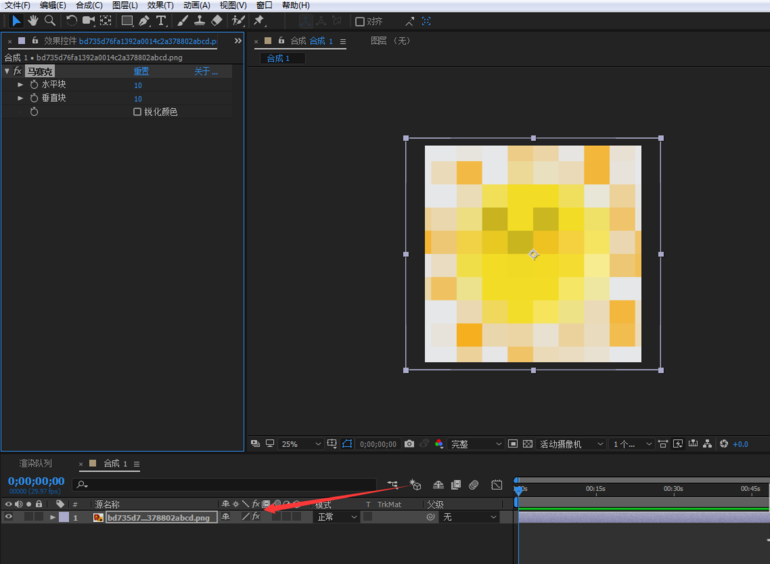Select the Puppet Pin tool
This screenshot has height=564, width=770.
coord(259,21)
